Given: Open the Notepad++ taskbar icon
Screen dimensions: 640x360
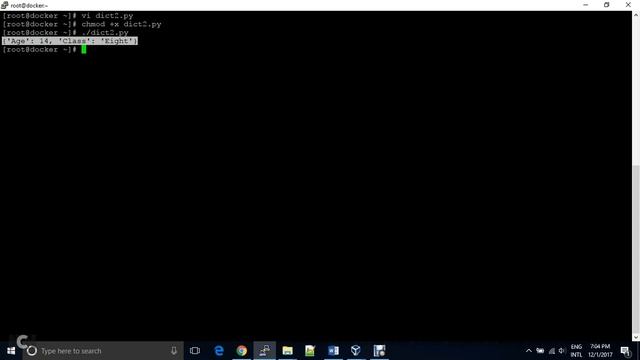Looking at the screenshot, I should [310, 351].
